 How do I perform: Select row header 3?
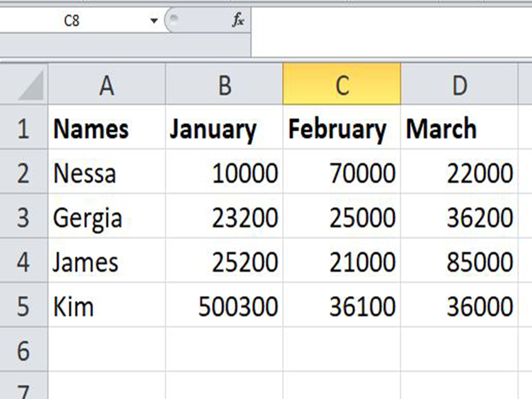[23, 217]
